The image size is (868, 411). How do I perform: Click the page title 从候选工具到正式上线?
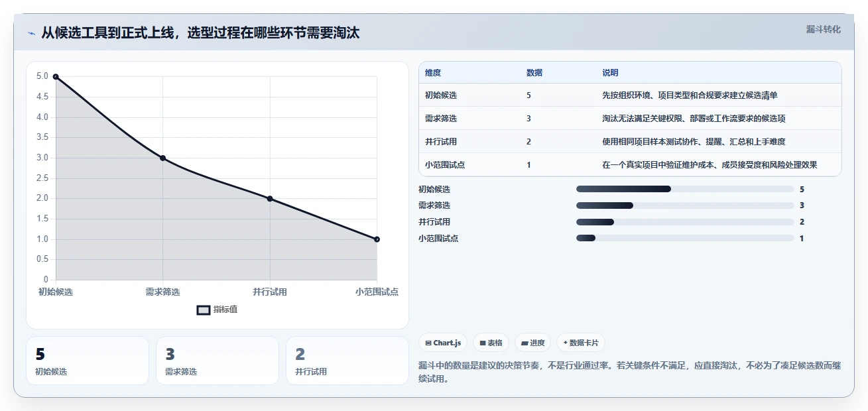pos(200,32)
